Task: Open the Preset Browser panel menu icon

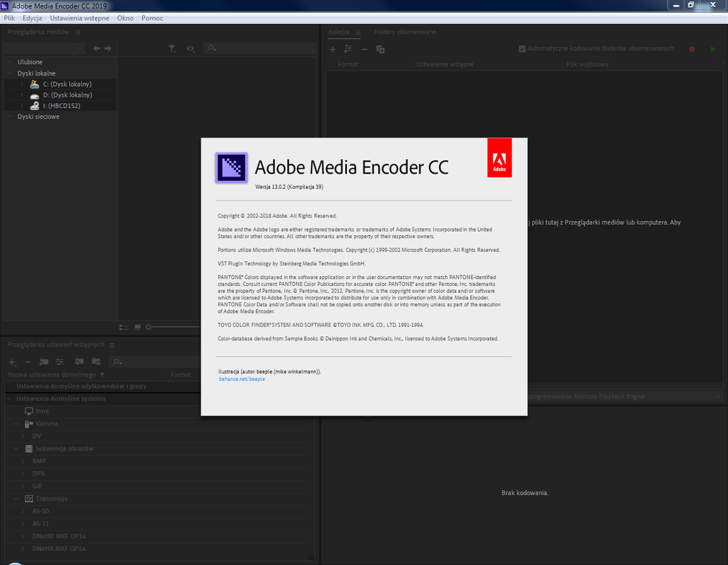Action: (x=112, y=345)
